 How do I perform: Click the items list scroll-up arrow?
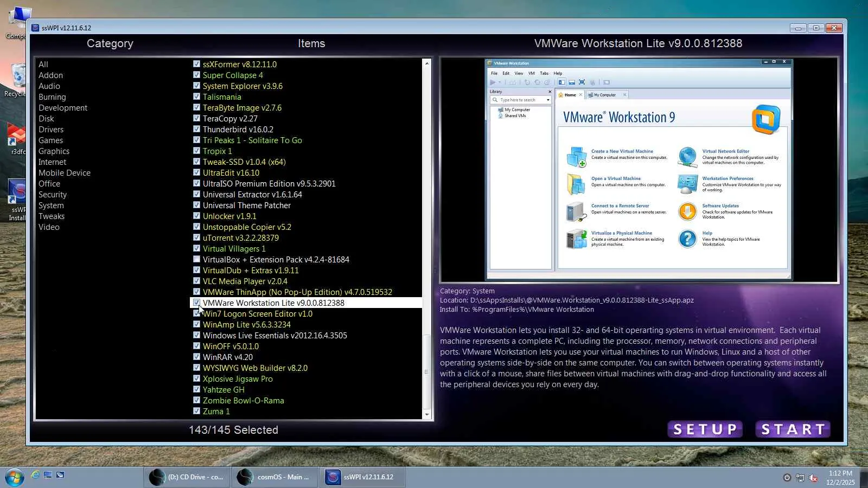427,63
